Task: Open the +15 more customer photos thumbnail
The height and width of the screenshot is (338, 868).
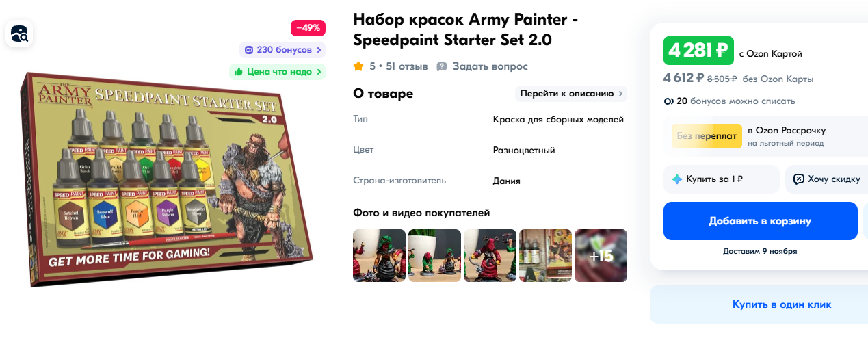Action: pyautogui.click(x=601, y=255)
